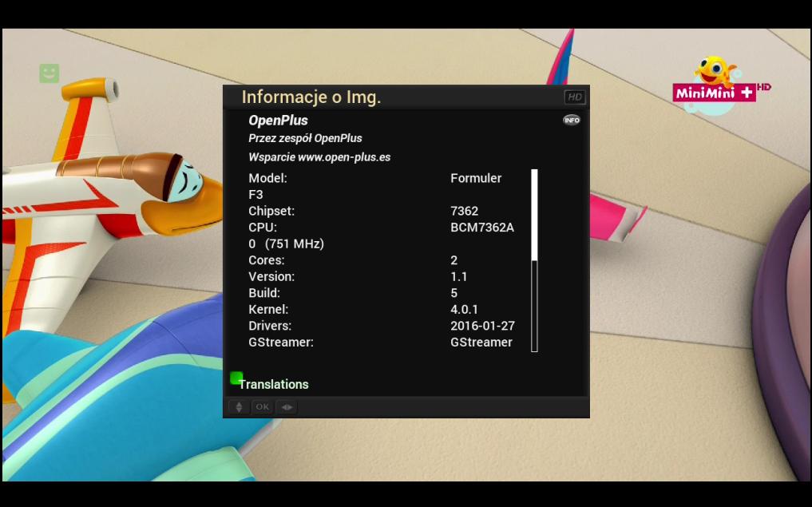This screenshot has width=812, height=507.
Task: Click the Build: label
Action: [x=264, y=293]
